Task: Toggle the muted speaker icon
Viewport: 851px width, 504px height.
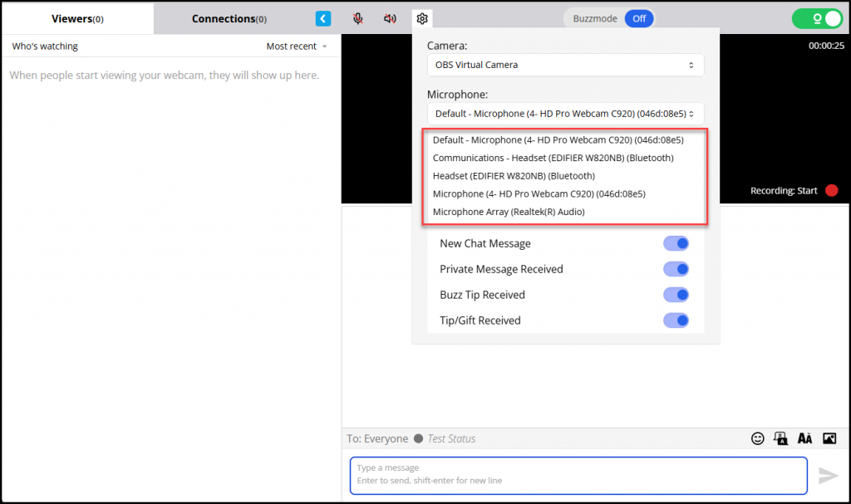Action: pyautogui.click(x=390, y=18)
